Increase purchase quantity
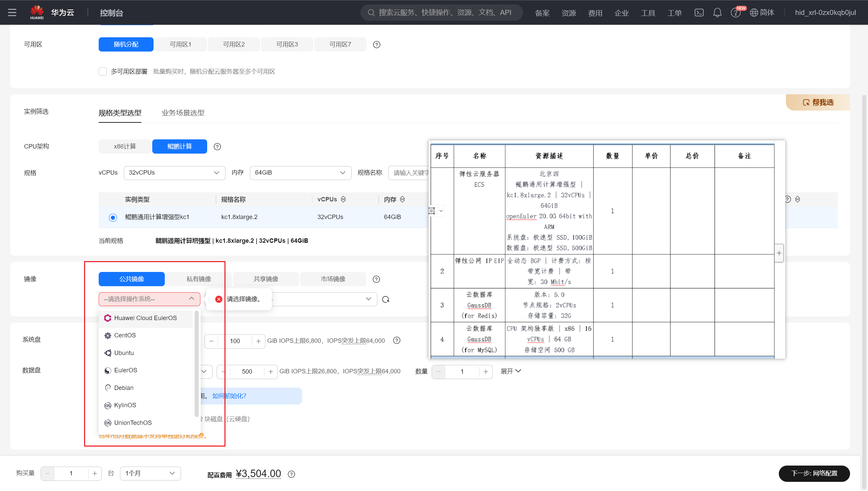 coord(95,473)
